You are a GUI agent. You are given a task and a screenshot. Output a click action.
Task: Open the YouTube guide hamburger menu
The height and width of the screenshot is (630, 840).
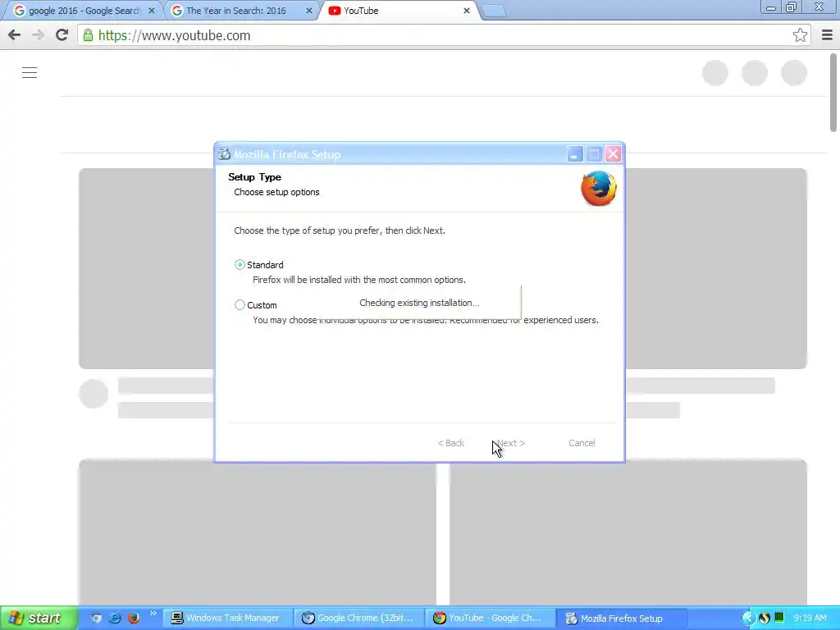click(30, 72)
